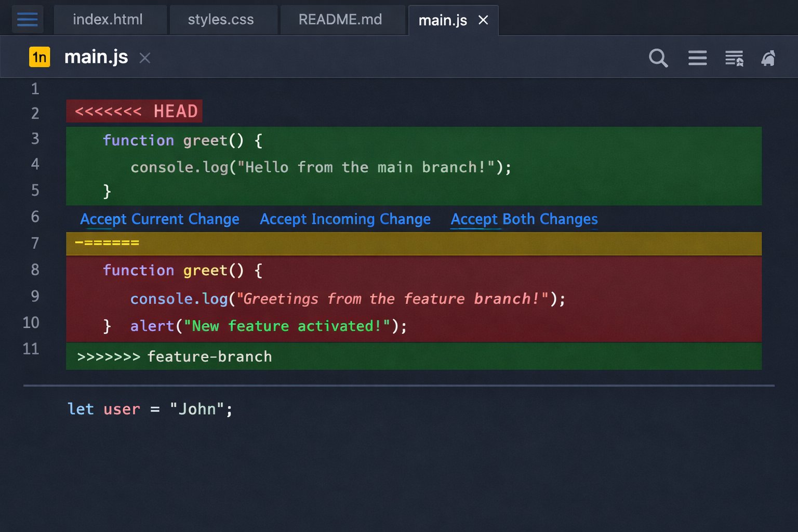Open the search magnifier icon
The height and width of the screenshot is (532, 798).
tap(658, 58)
